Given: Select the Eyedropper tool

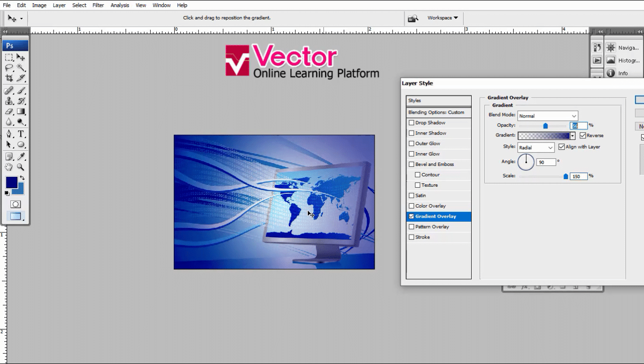Looking at the screenshot, I should click(x=21, y=156).
